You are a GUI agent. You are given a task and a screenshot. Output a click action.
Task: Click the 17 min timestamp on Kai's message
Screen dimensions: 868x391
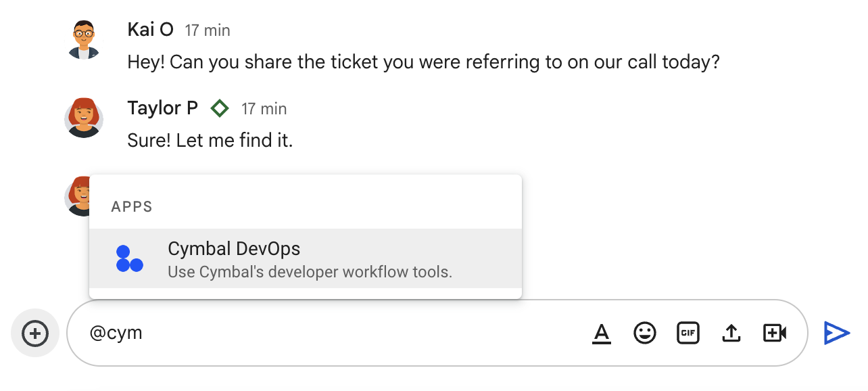[207, 30]
